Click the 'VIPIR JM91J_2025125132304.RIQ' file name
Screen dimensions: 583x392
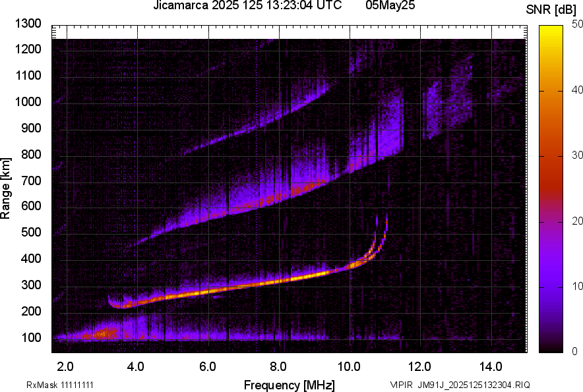tap(460, 385)
